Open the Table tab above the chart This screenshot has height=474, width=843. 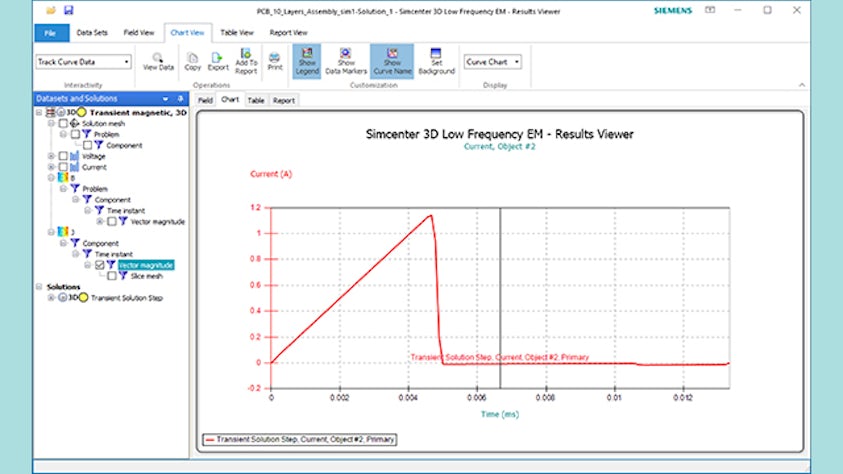256,100
